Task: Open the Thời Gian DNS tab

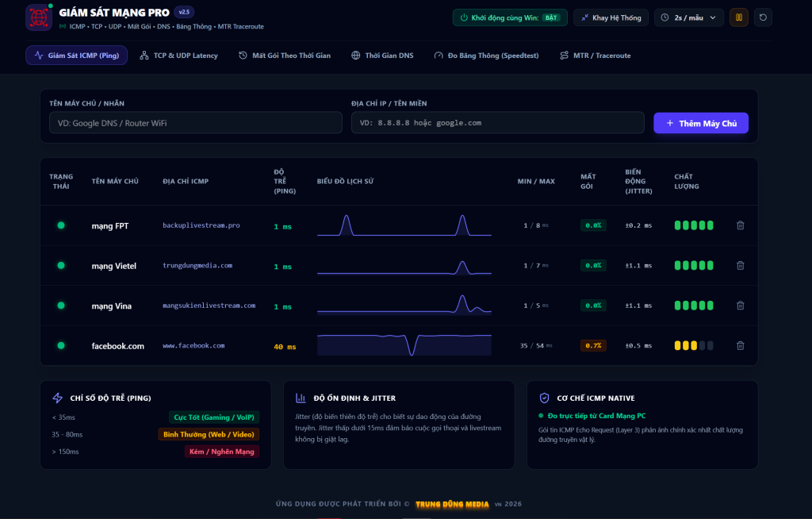Action: tap(382, 56)
